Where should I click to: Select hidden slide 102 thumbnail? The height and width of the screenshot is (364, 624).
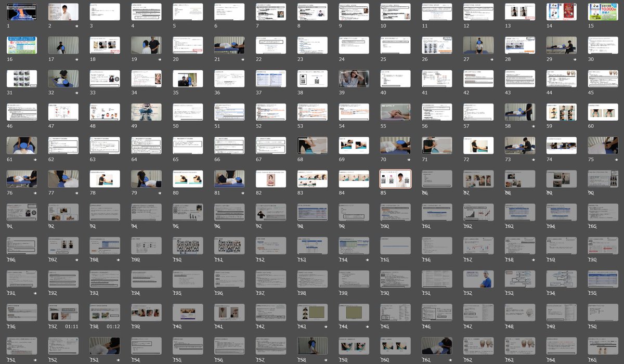point(478,212)
